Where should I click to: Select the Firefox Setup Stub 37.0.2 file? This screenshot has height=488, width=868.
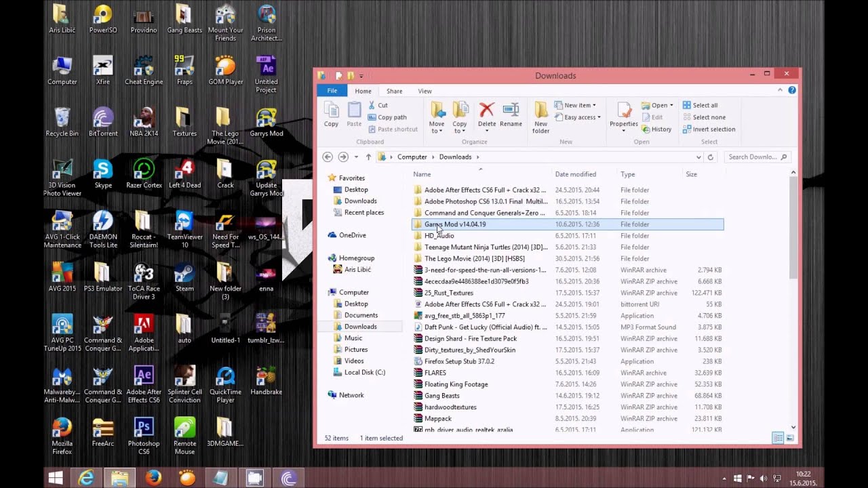(568, 361)
